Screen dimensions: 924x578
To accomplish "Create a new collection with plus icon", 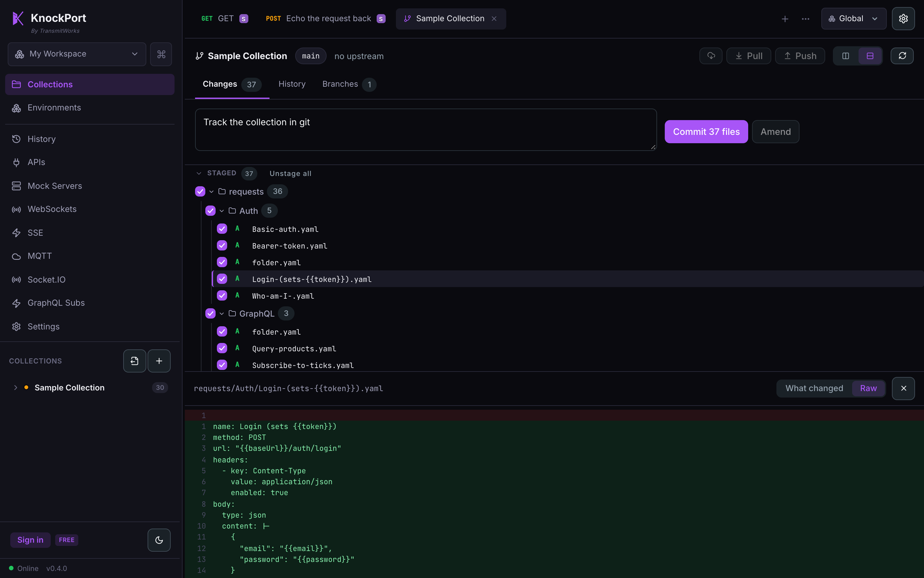I will pos(159,361).
